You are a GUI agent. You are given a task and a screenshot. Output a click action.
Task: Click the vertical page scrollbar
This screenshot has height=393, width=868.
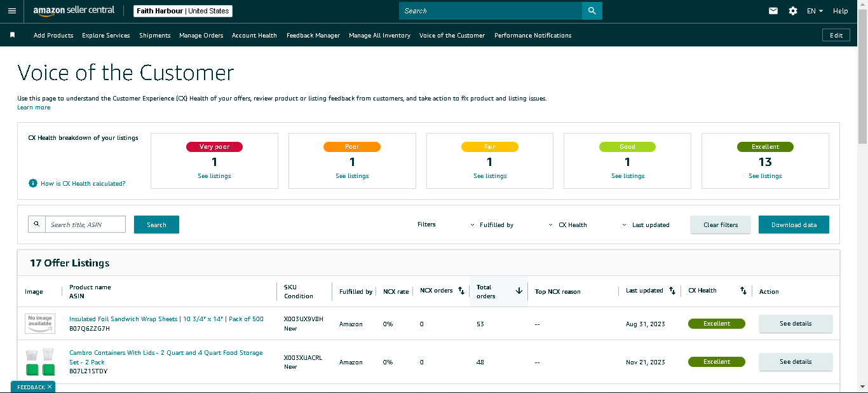[862, 76]
